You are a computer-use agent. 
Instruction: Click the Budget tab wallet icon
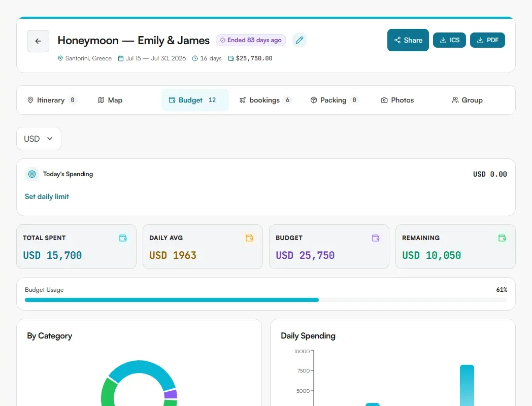pyautogui.click(x=172, y=100)
